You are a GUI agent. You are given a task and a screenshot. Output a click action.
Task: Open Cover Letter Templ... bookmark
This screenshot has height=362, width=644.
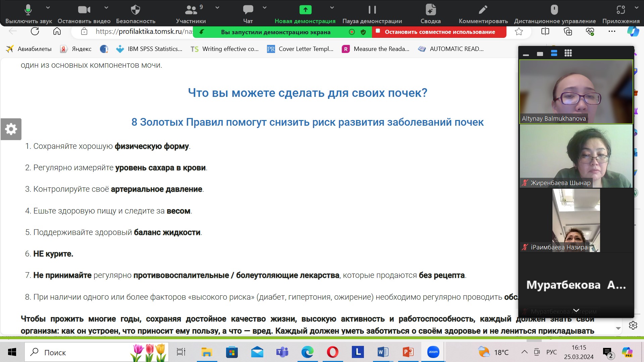[300, 49]
